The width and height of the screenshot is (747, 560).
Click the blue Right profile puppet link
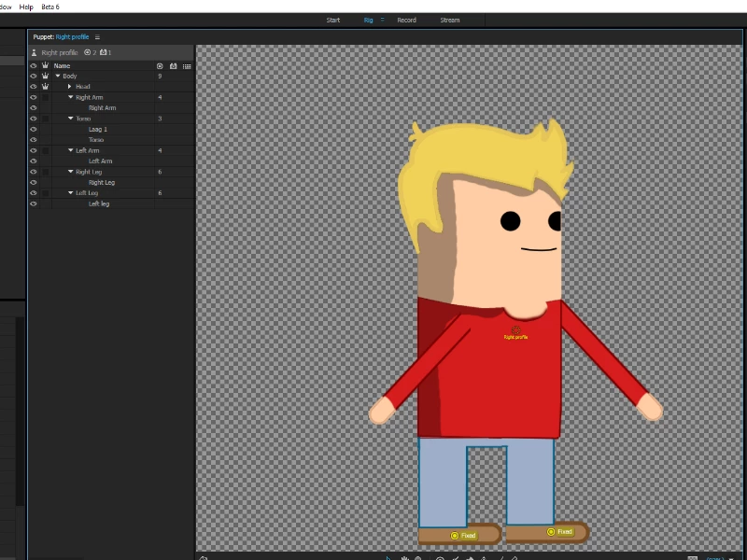(72, 36)
